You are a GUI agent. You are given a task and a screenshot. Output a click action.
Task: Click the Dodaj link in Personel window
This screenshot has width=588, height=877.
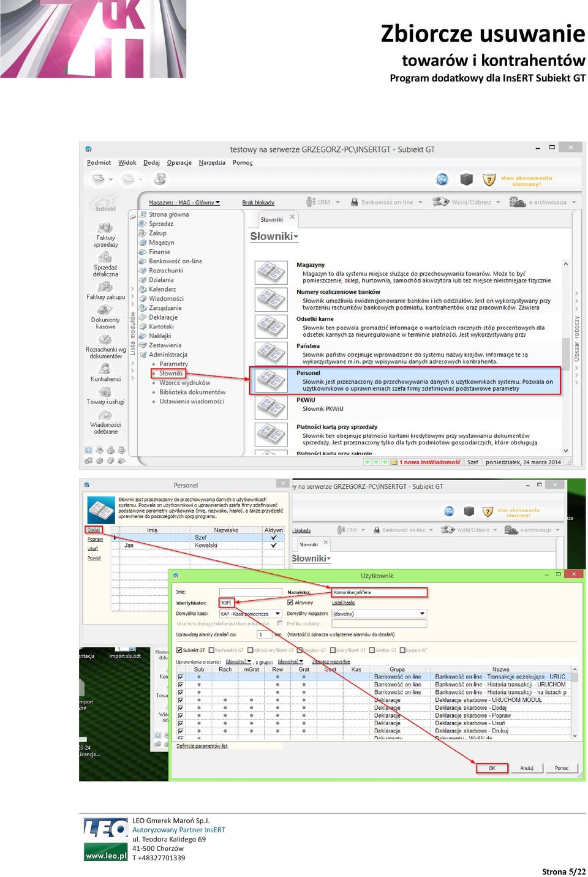(x=94, y=530)
